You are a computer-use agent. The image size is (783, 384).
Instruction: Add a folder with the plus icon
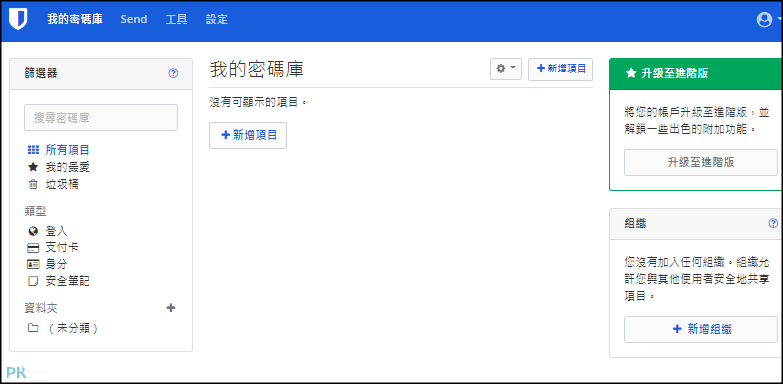pyautogui.click(x=171, y=308)
